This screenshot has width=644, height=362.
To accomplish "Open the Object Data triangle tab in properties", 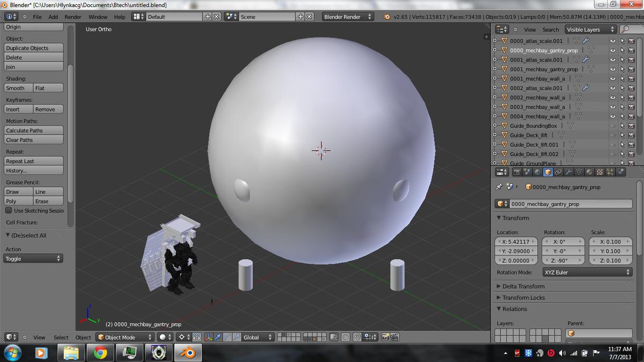I will [579, 172].
